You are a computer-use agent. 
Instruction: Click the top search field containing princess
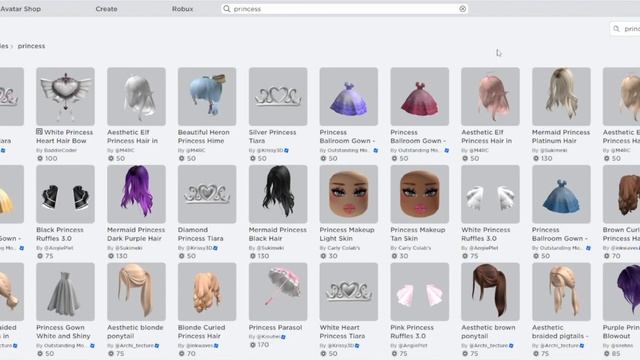(x=344, y=9)
